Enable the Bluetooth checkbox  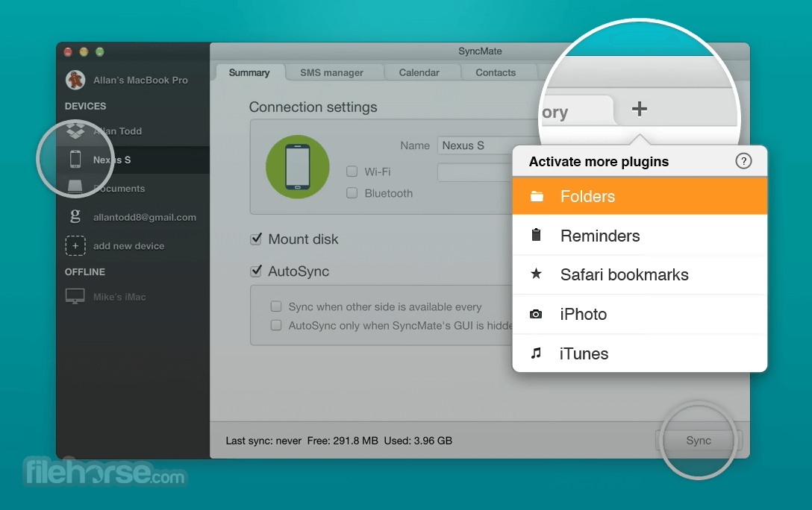pyautogui.click(x=352, y=193)
